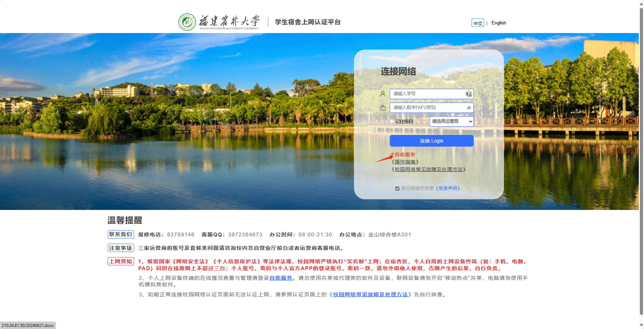
Task: Switch language to English
Action: (498, 23)
